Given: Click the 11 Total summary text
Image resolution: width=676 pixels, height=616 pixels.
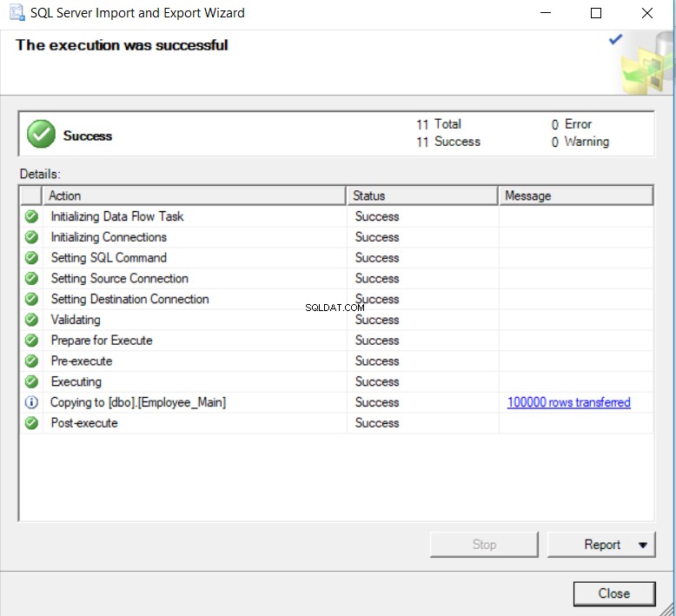Looking at the screenshot, I should [x=439, y=124].
